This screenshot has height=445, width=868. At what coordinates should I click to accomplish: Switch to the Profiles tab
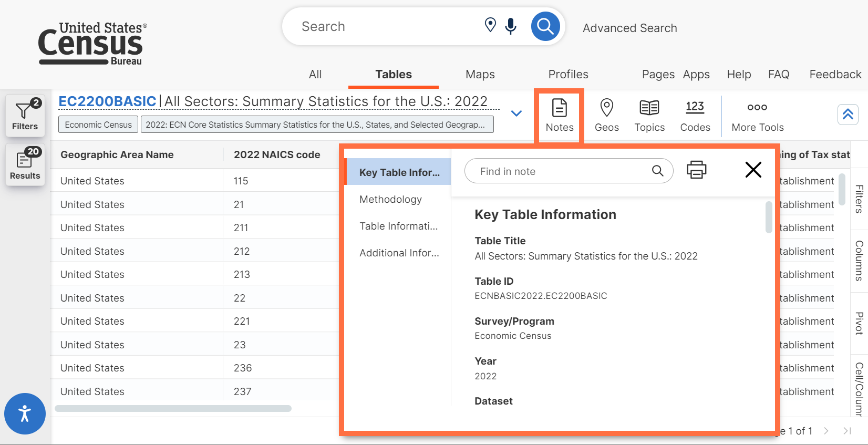coord(569,74)
